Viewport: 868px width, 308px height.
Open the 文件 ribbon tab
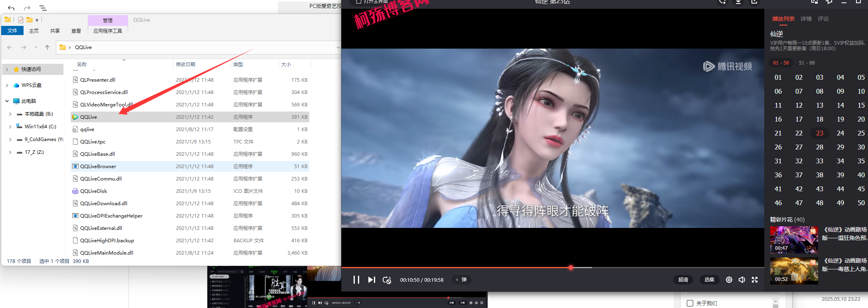tap(12, 31)
